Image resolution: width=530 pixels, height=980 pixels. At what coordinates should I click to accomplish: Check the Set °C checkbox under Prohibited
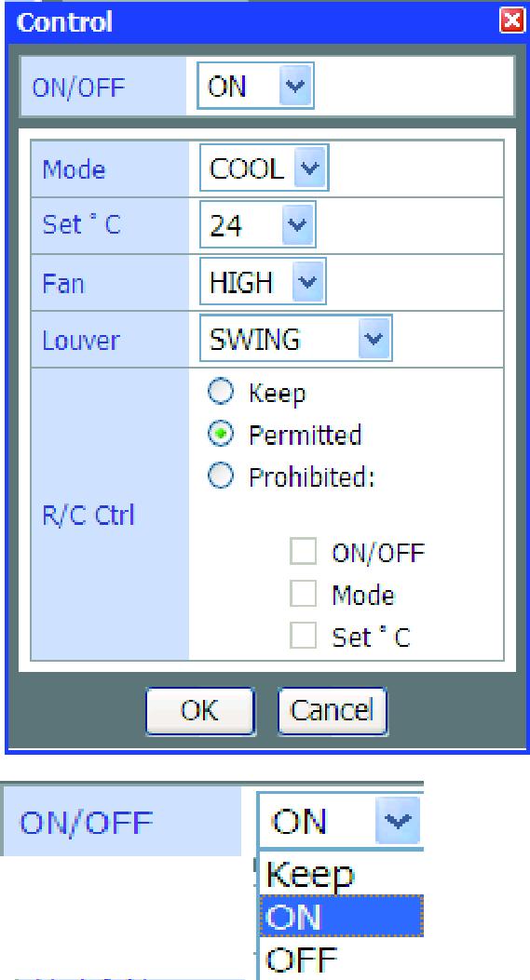click(x=303, y=637)
